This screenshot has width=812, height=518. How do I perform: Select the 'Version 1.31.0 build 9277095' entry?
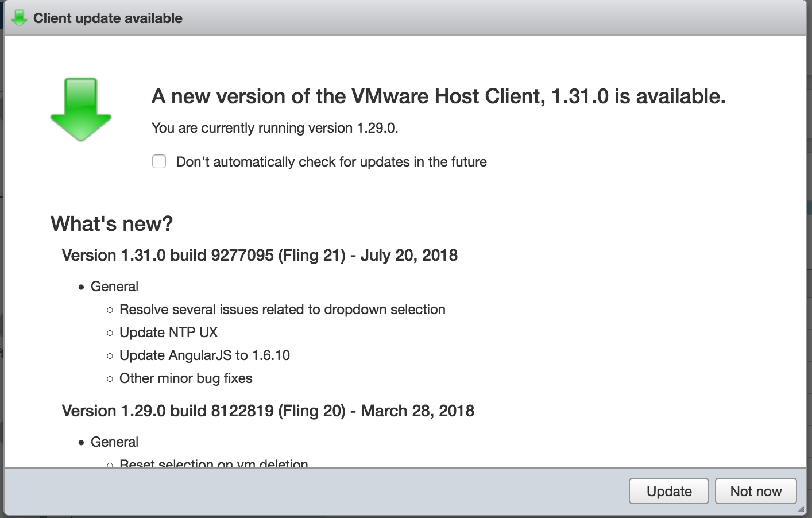259,255
